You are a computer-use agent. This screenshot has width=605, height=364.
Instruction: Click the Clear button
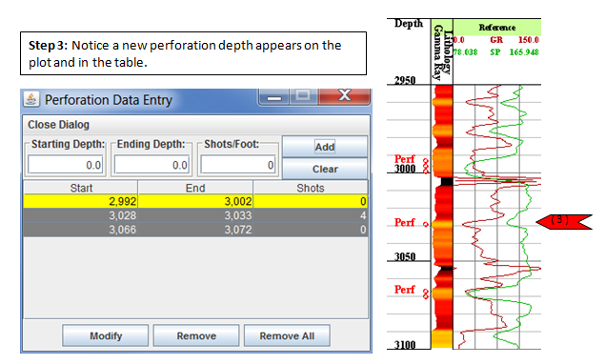tap(325, 169)
